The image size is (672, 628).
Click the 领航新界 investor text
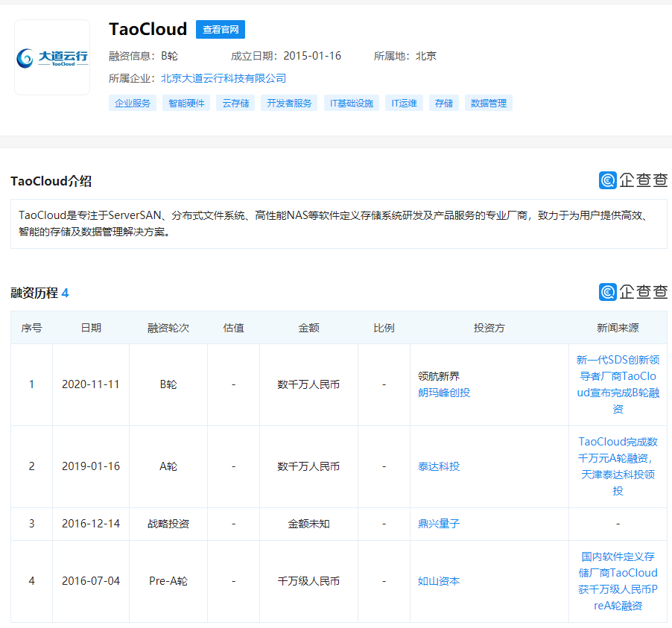tap(439, 376)
